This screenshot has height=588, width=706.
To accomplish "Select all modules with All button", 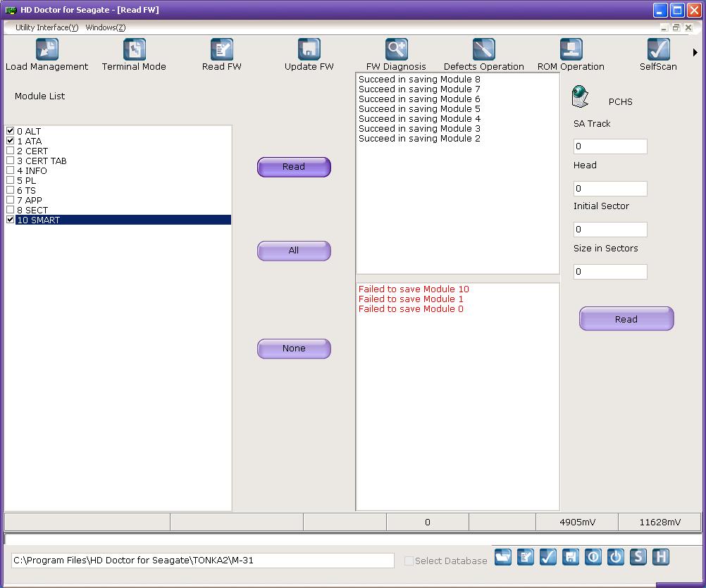I will click(x=294, y=251).
